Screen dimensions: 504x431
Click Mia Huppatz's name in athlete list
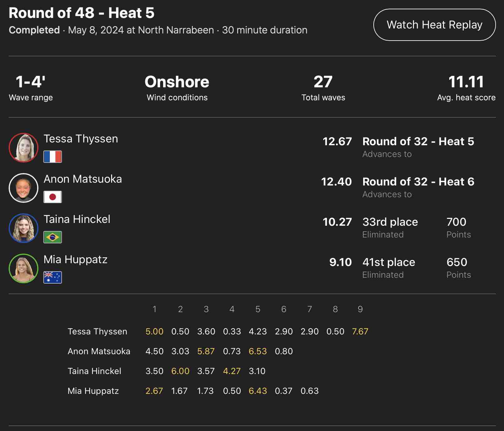point(76,259)
